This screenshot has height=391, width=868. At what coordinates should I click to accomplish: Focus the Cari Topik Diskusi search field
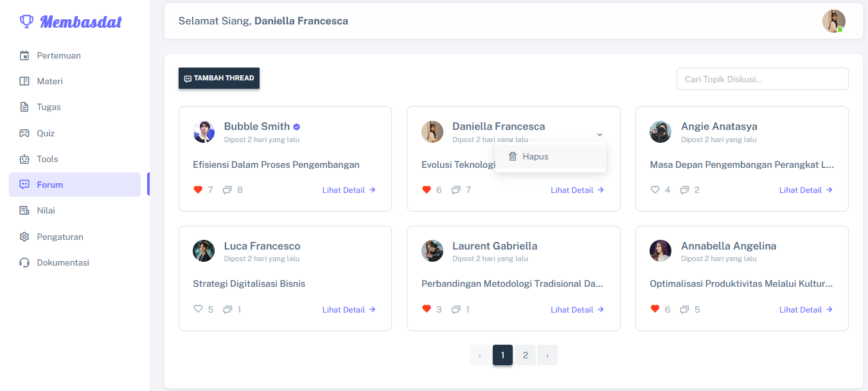coord(762,79)
